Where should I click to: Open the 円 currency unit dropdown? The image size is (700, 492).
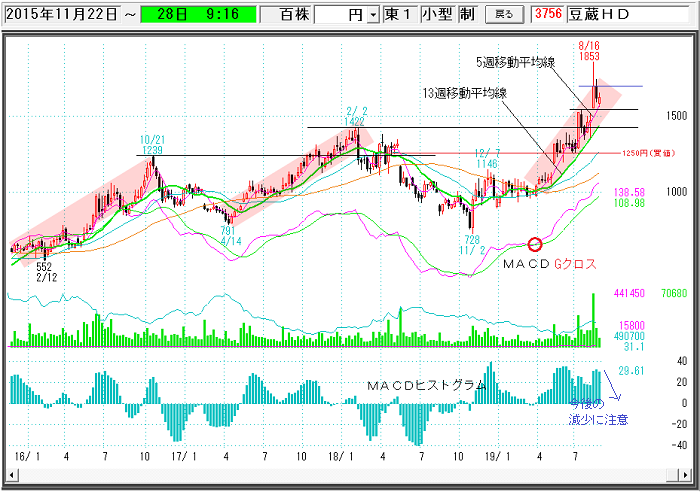(x=373, y=15)
